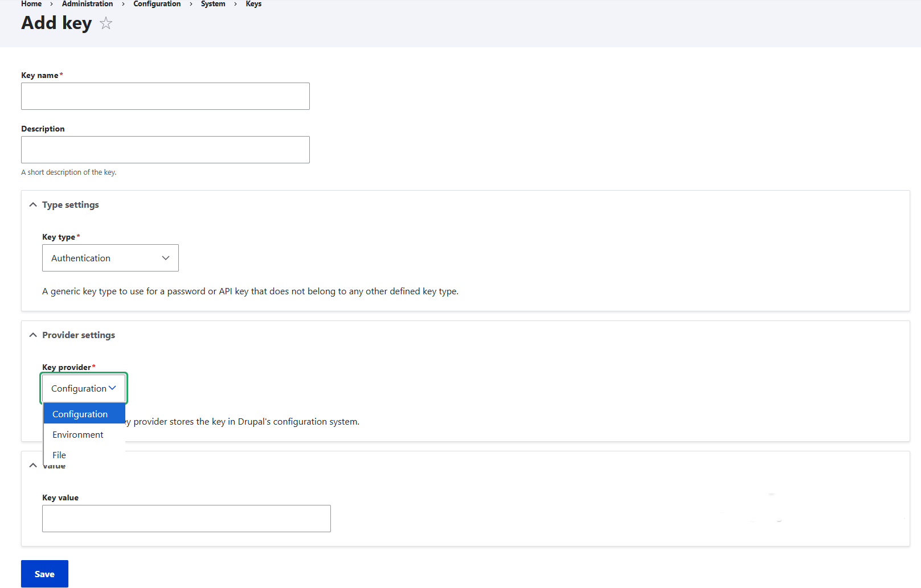Open the Administration breadcrumb link

87,4
